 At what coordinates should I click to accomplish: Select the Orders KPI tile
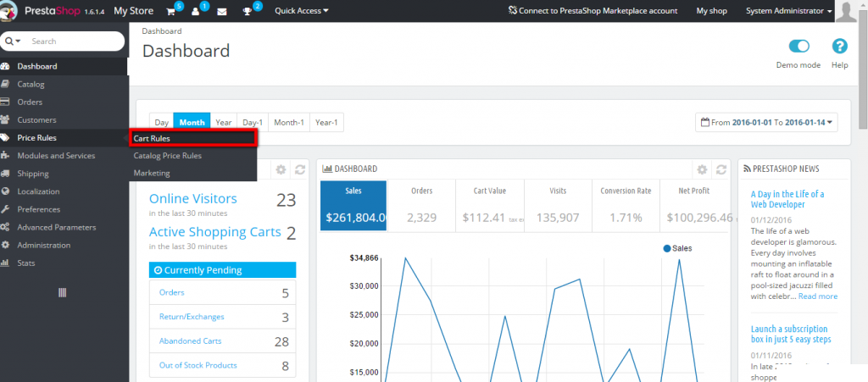[x=422, y=205]
